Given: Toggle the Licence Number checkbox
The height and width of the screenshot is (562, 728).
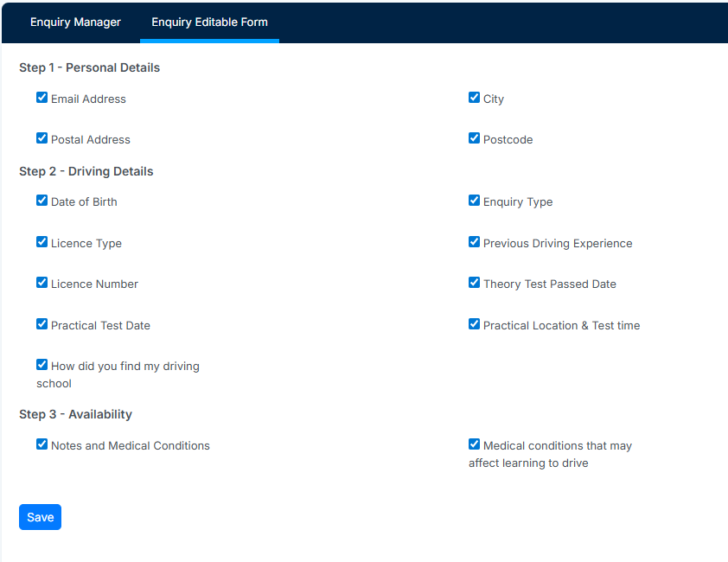Looking at the screenshot, I should (x=42, y=283).
